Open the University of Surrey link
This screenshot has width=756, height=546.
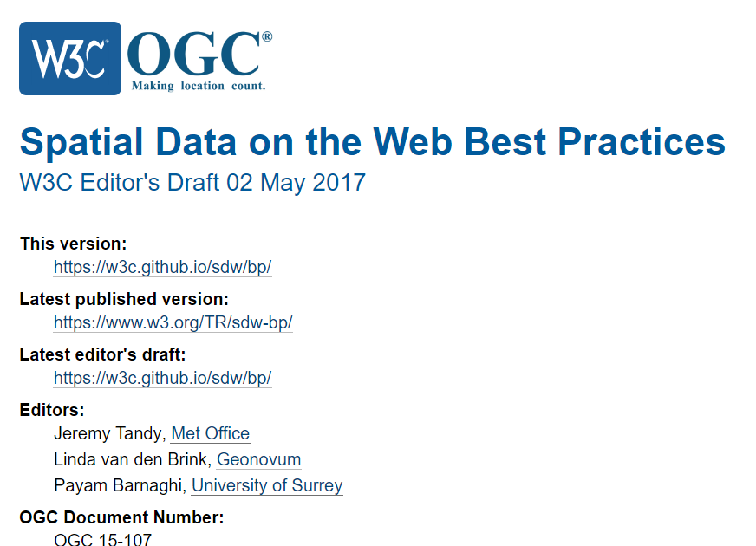tap(267, 485)
